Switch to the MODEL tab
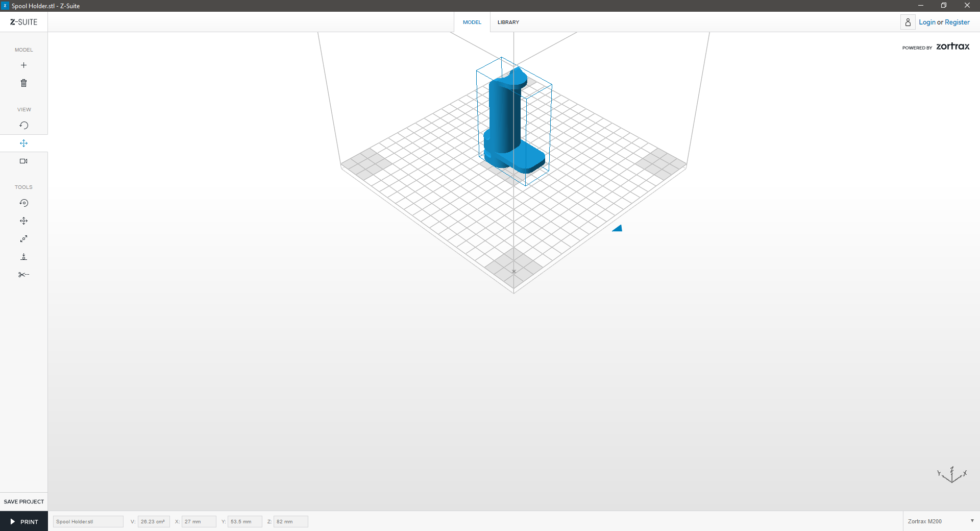 coord(472,22)
